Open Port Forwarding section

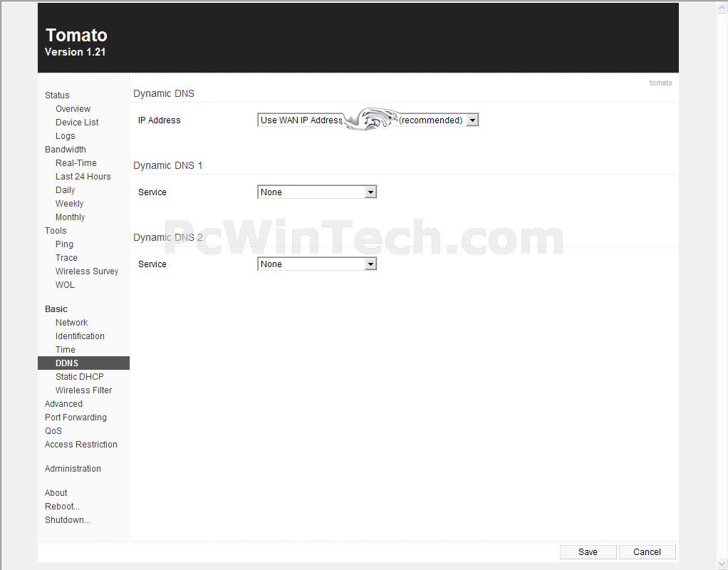(x=76, y=417)
